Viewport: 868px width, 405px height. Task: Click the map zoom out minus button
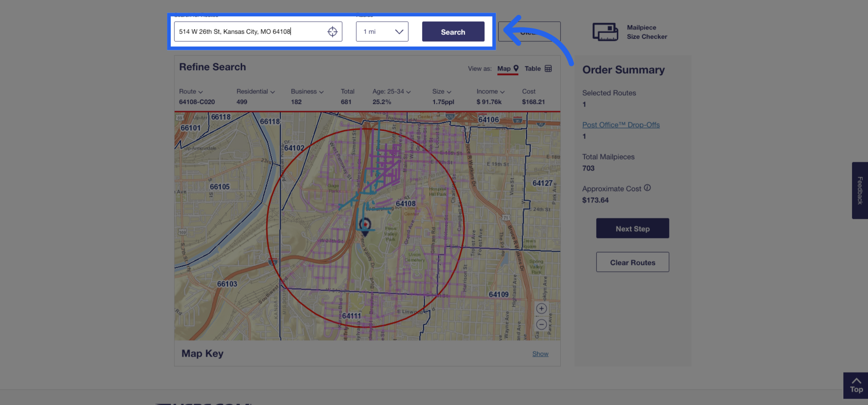click(541, 324)
